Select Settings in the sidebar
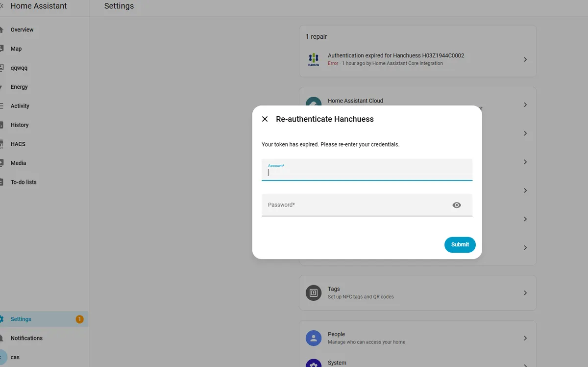588x367 pixels. 44,319
